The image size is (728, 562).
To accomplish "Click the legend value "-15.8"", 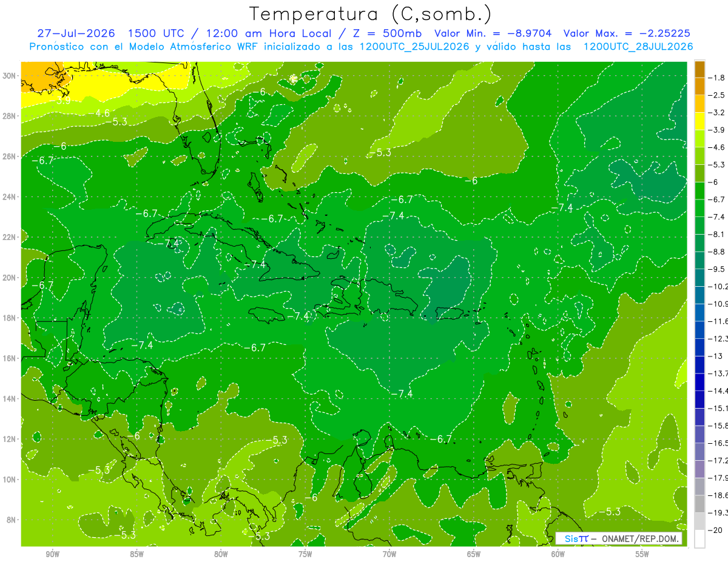I will (718, 426).
